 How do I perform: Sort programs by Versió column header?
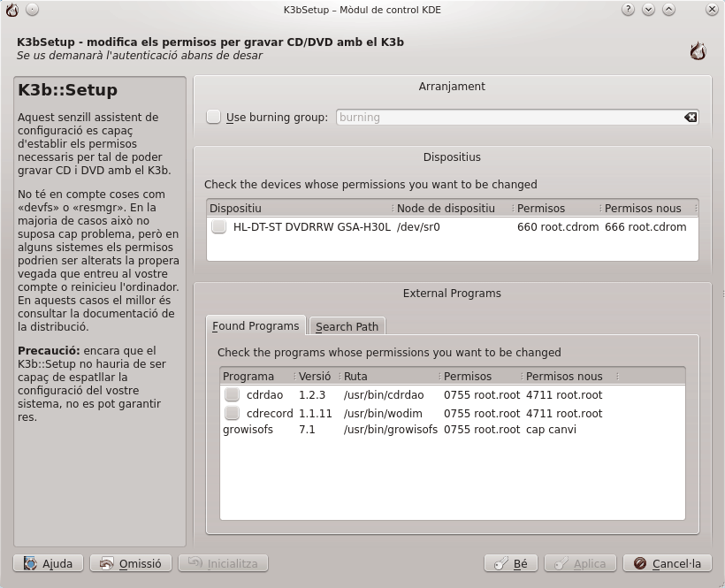[x=315, y=376]
